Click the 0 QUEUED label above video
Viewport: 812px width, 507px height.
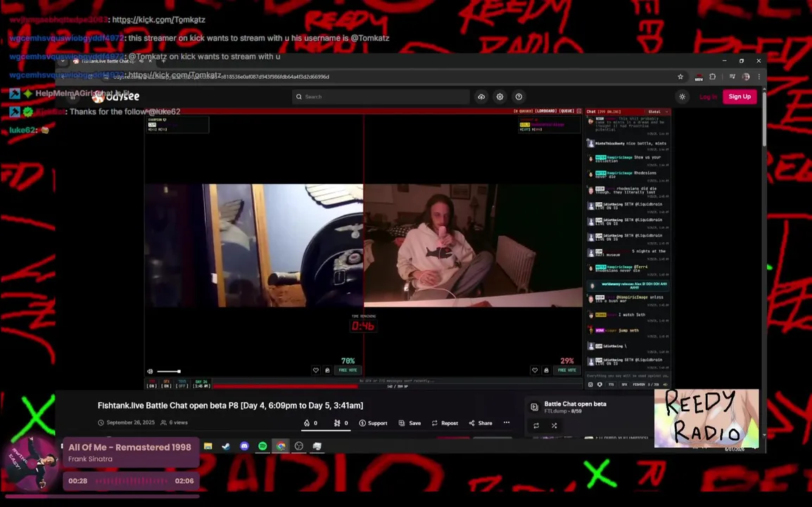click(x=523, y=111)
